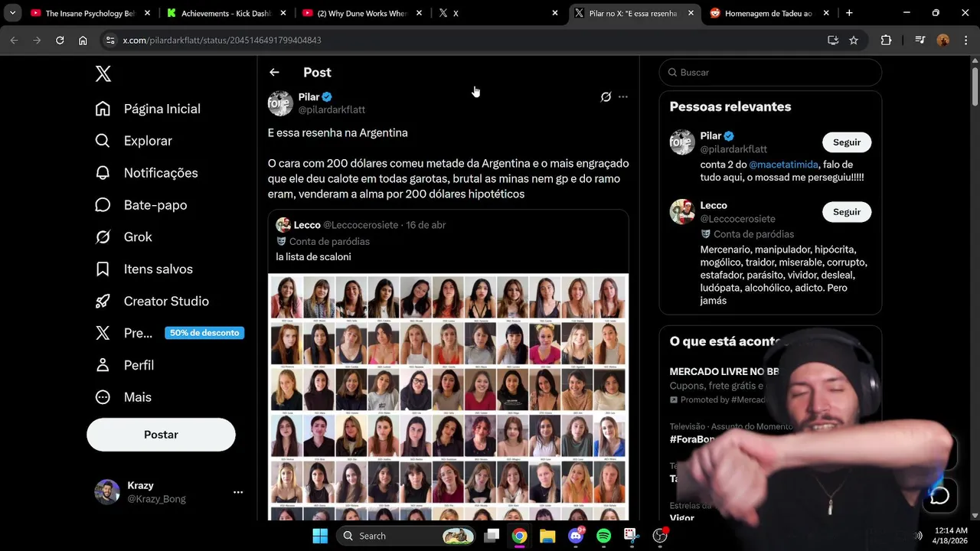
Task: Open Mais options icon in sidebar
Action: click(x=103, y=397)
